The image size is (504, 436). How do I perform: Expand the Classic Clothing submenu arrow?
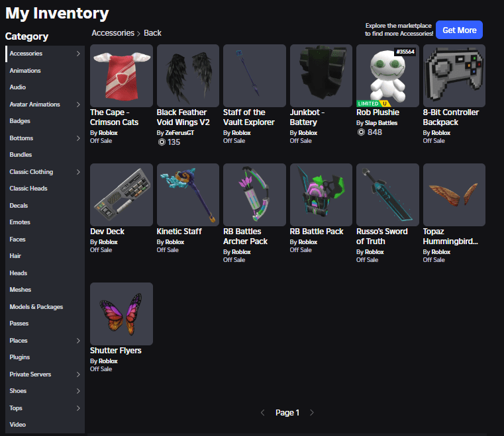(78, 172)
